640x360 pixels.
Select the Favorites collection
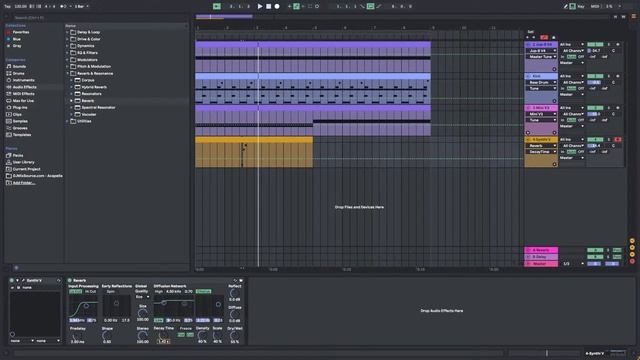pyautogui.click(x=20, y=32)
